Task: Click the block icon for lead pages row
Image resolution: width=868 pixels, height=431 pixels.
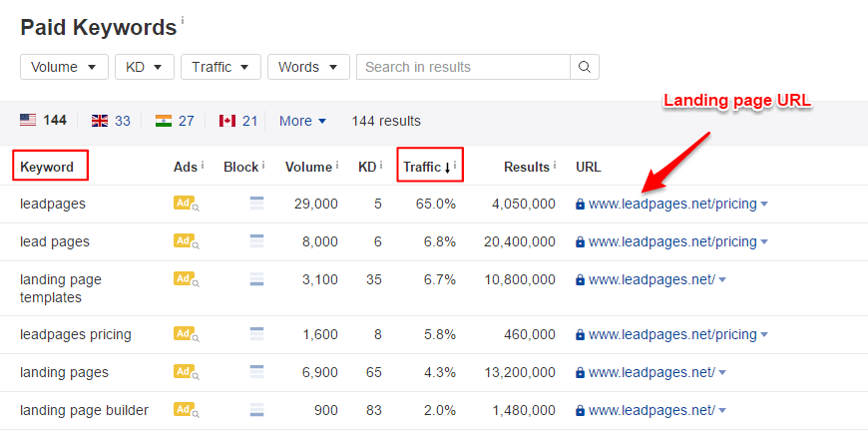Action: pos(256,241)
